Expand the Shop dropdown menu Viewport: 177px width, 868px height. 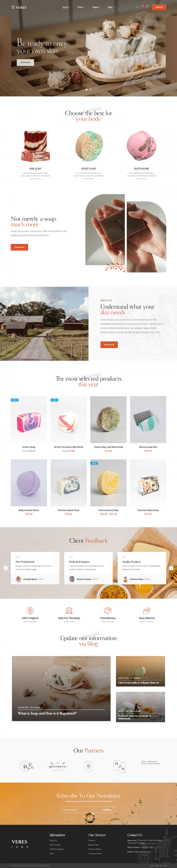point(81,7)
